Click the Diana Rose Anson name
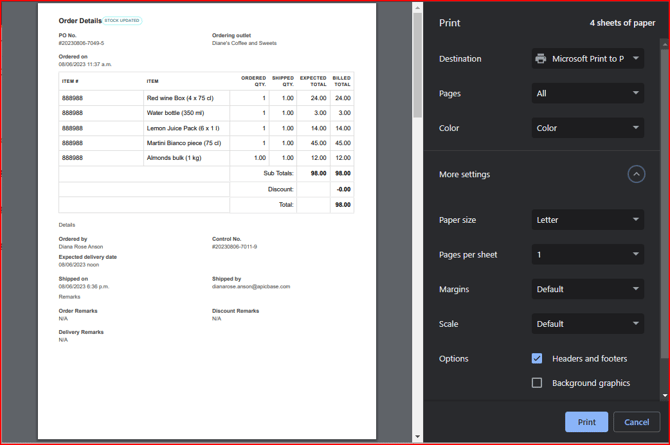The image size is (670, 445). [81, 247]
